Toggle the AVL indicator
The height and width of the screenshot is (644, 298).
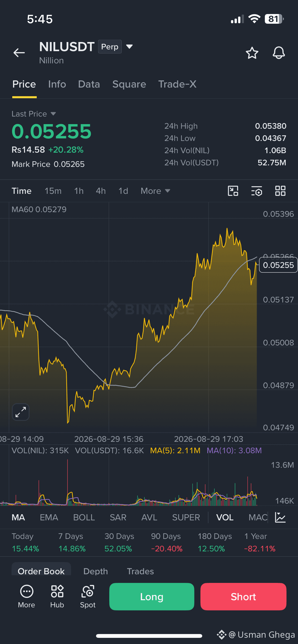click(149, 517)
